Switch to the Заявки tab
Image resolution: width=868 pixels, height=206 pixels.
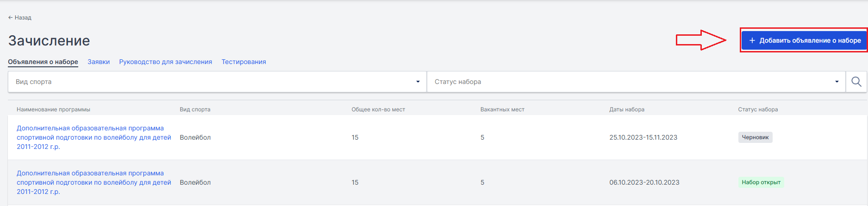99,62
